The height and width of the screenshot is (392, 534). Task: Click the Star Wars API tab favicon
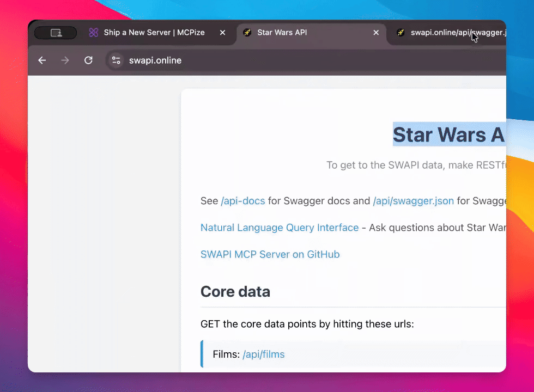coord(247,32)
